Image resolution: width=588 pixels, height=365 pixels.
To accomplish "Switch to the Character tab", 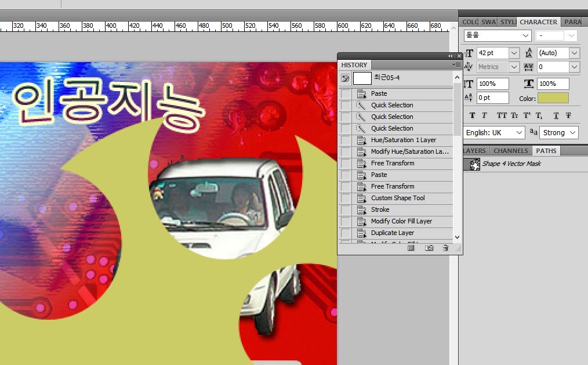I will point(538,22).
